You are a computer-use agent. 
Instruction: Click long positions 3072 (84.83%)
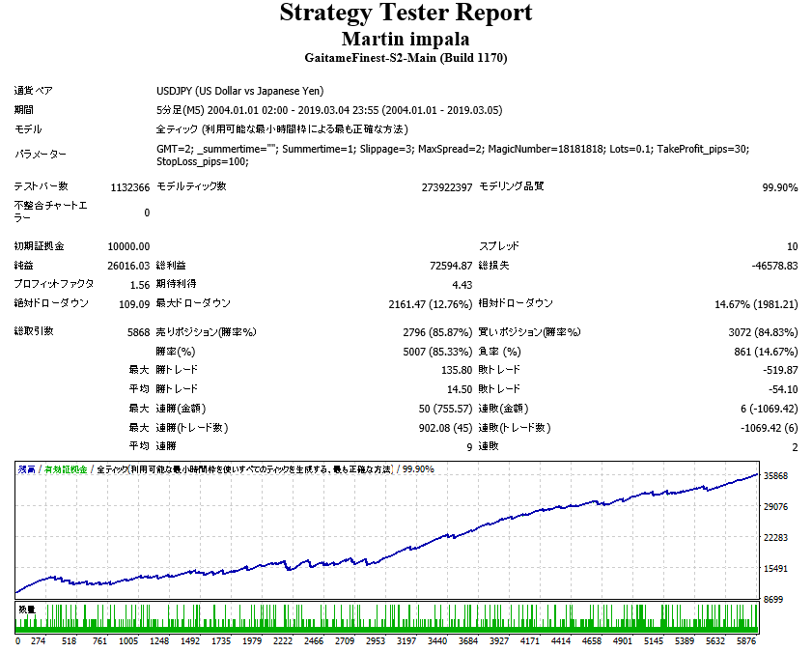point(763,332)
